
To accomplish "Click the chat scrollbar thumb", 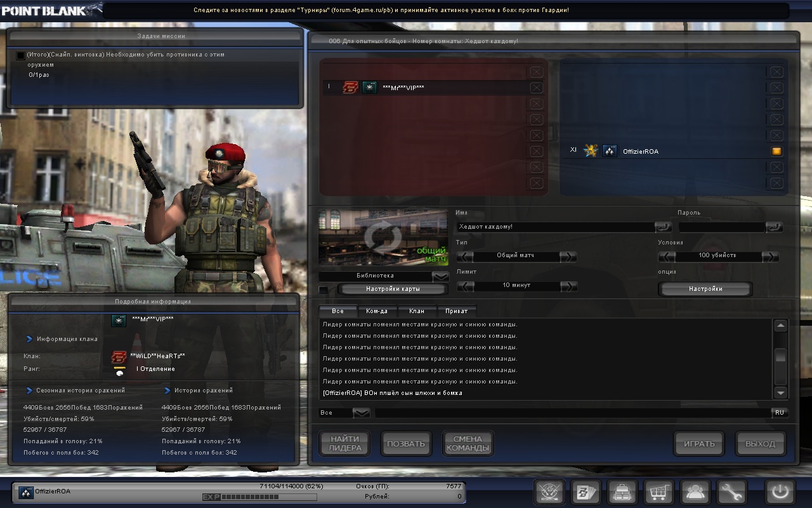I will [x=780, y=356].
